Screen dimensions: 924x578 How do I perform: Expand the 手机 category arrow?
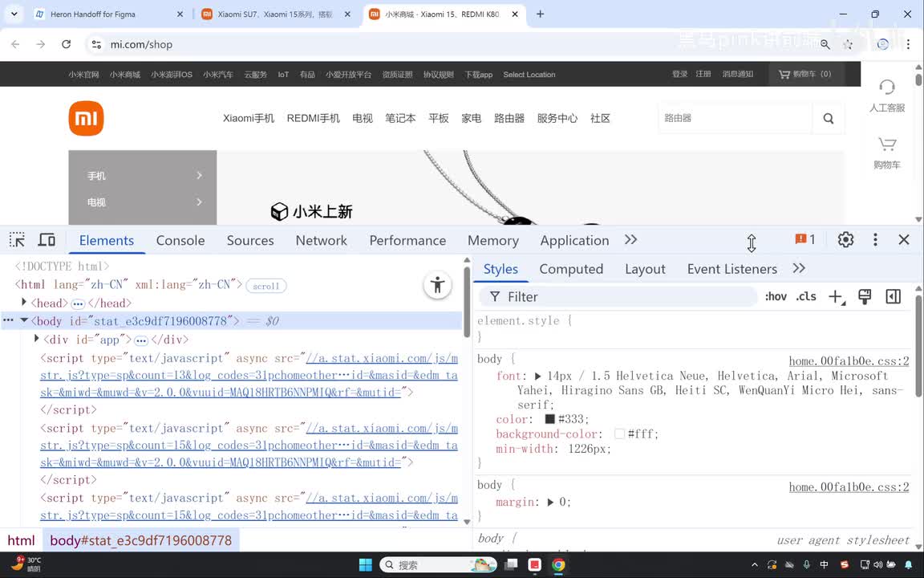(x=199, y=175)
